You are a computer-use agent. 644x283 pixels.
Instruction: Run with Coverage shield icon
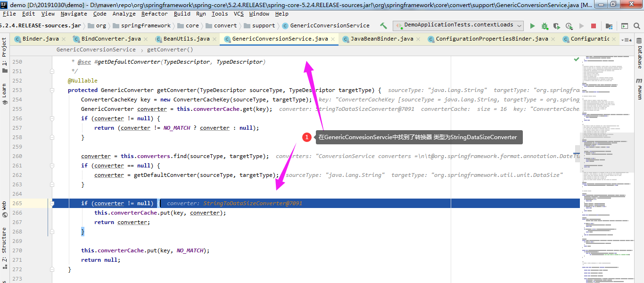[557, 26]
